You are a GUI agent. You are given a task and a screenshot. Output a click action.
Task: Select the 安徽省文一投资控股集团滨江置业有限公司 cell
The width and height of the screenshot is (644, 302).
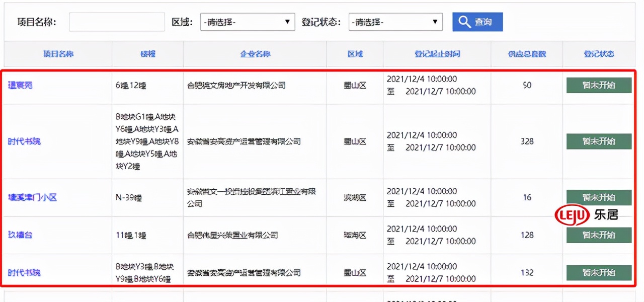click(x=252, y=197)
